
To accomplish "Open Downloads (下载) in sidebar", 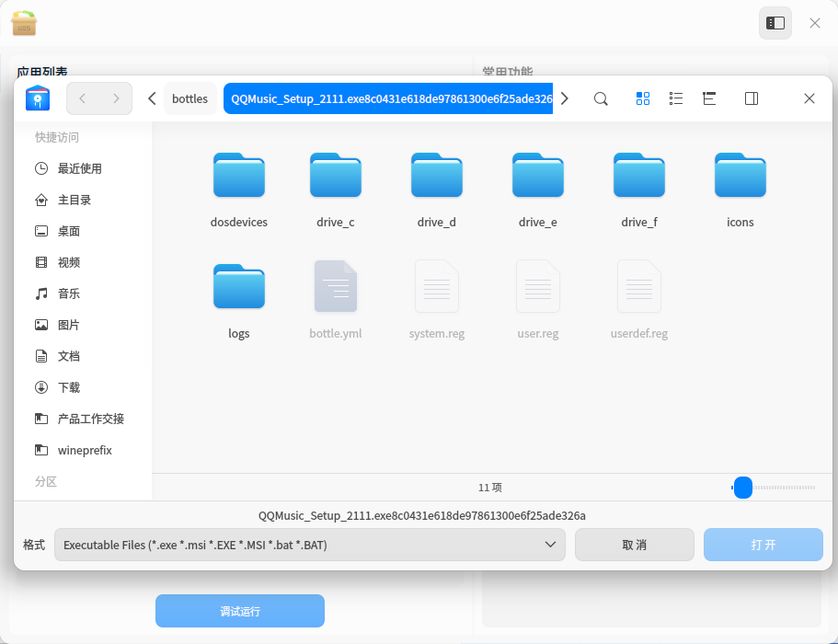I will (83, 387).
